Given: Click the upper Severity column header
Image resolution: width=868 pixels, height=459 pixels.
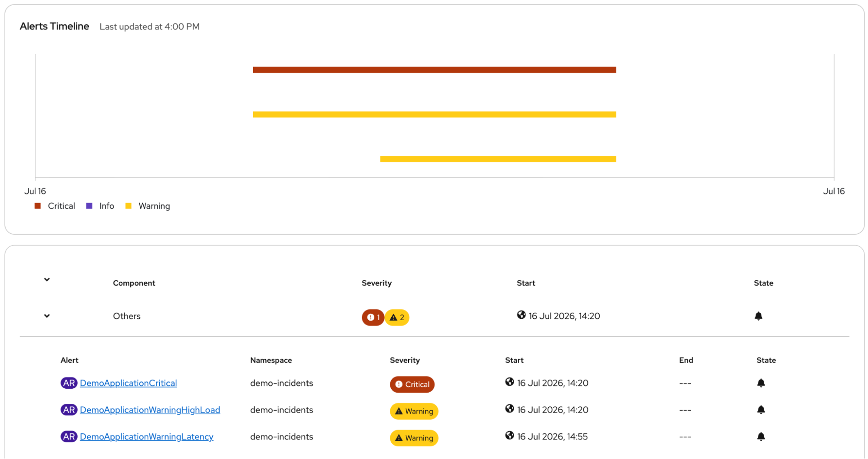Looking at the screenshot, I should pyautogui.click(x=377, y=283).
